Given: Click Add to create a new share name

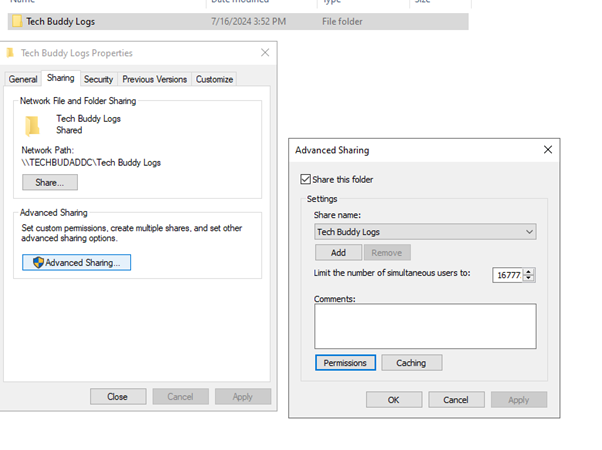Looking at the screenshot, I should coord(339,253).
